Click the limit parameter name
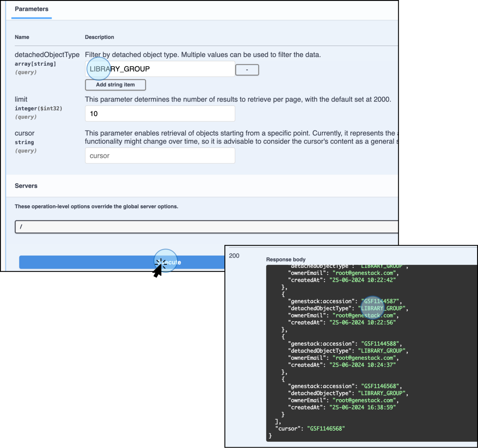478x448 pixels. (21, 99)
